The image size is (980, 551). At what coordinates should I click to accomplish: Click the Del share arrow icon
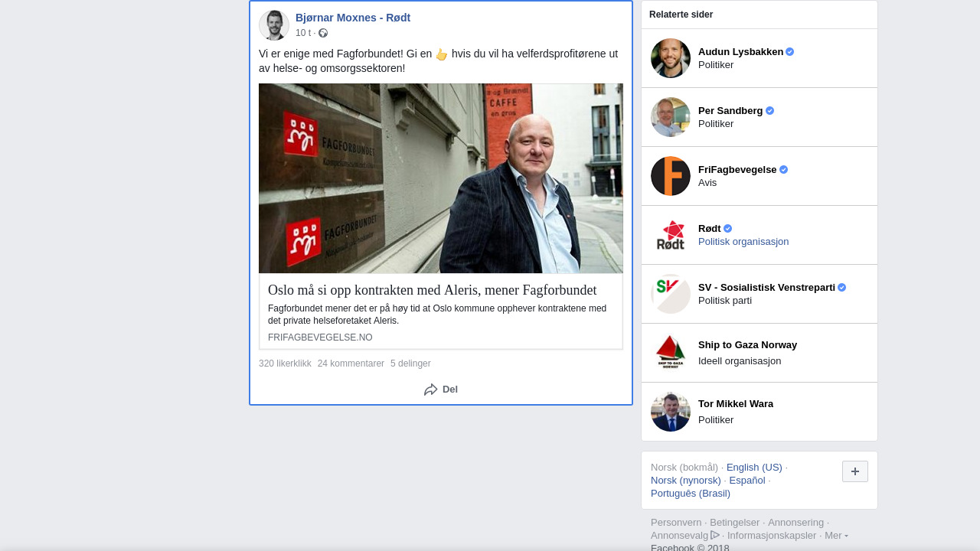pos(431,390)
